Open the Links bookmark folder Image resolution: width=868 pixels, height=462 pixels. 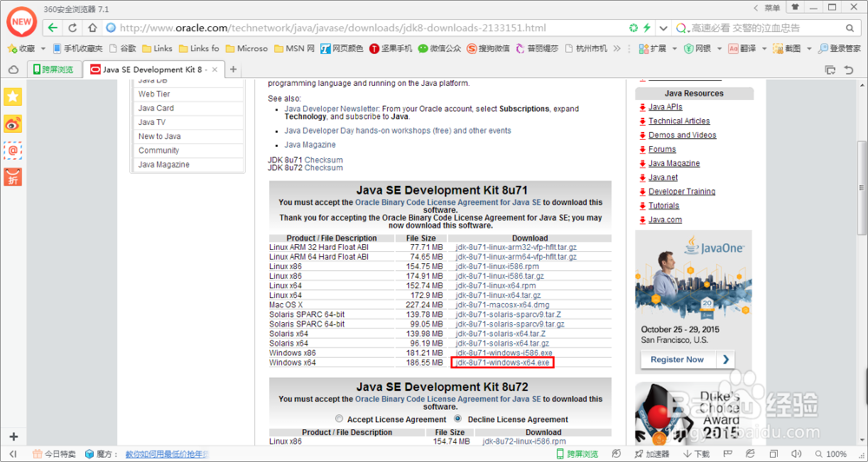click(157, 49)
